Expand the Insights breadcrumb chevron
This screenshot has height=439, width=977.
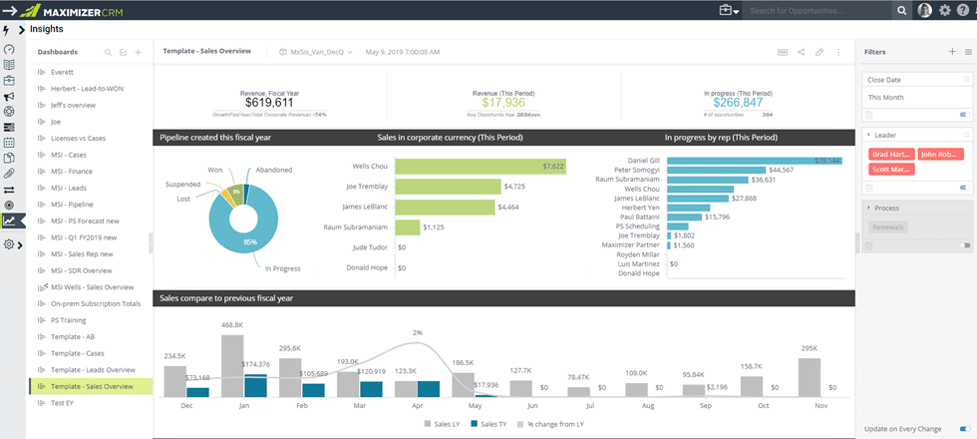click(x=22, y=29)
